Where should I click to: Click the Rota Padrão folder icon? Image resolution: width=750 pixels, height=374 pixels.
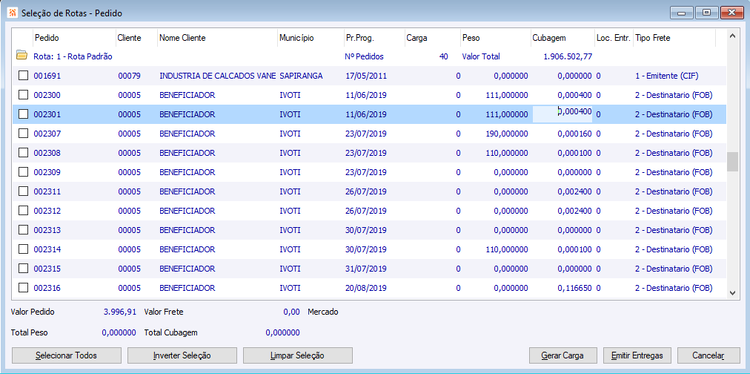pos(21,55)
